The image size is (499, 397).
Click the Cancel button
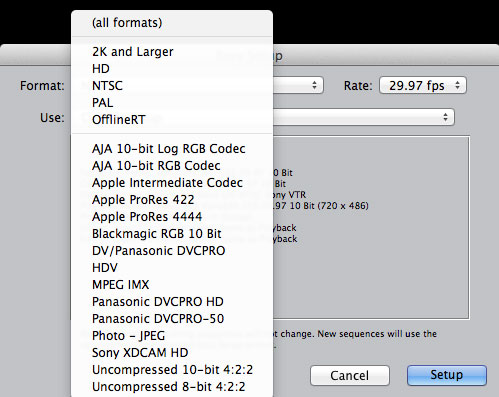click(350, 376)
